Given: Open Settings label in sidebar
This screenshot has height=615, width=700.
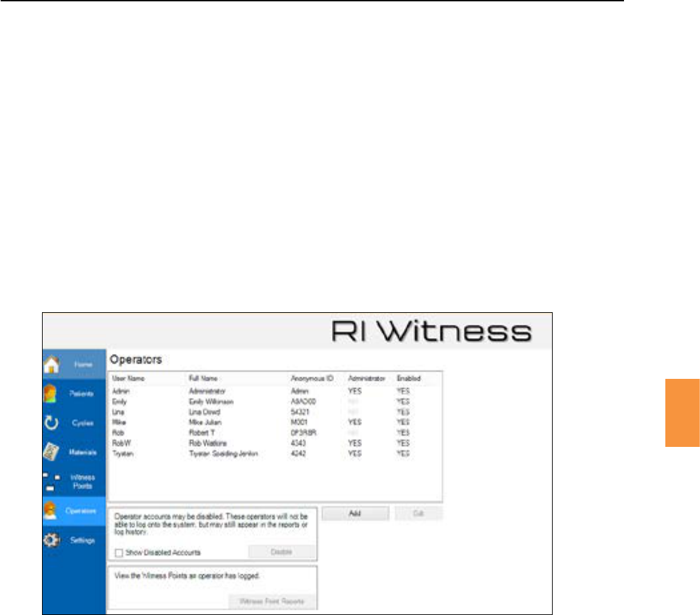Looking at the screenshot, I should (83, 540).
